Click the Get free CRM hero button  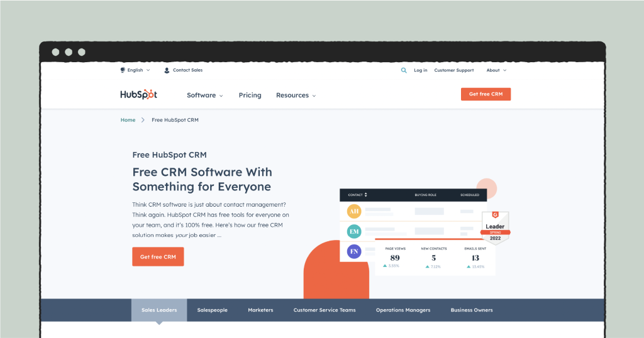click(158, 257)
